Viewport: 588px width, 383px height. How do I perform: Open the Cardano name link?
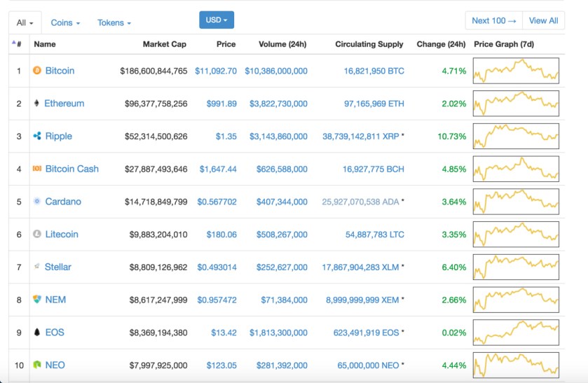pyautogui.click(x=63, y=201)
